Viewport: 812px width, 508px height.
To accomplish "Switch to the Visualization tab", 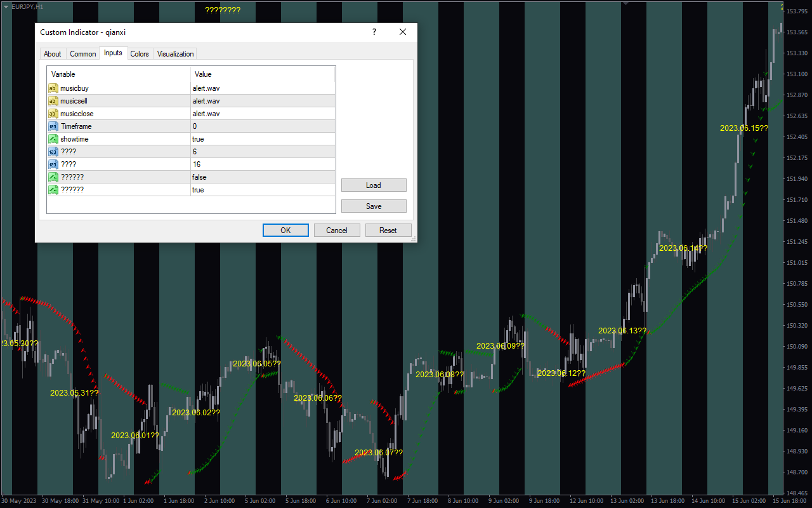I will click(x=175, y=54).
